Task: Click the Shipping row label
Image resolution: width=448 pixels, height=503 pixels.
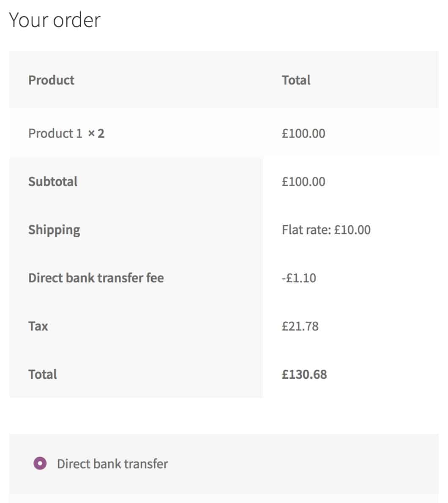Action: [x=54, y=230]
